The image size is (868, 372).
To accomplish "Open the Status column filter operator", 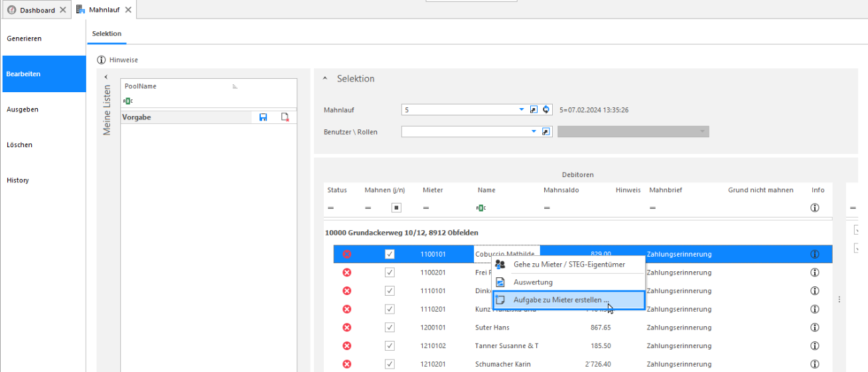I will pos(330,208).
